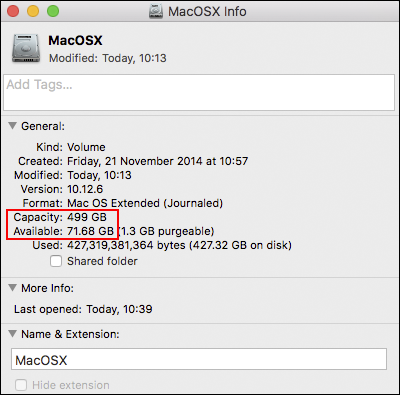Screen dimensions: 400x395
Task: Collapse the More Info disclosure triangle
Action: (x=12, y=288)
